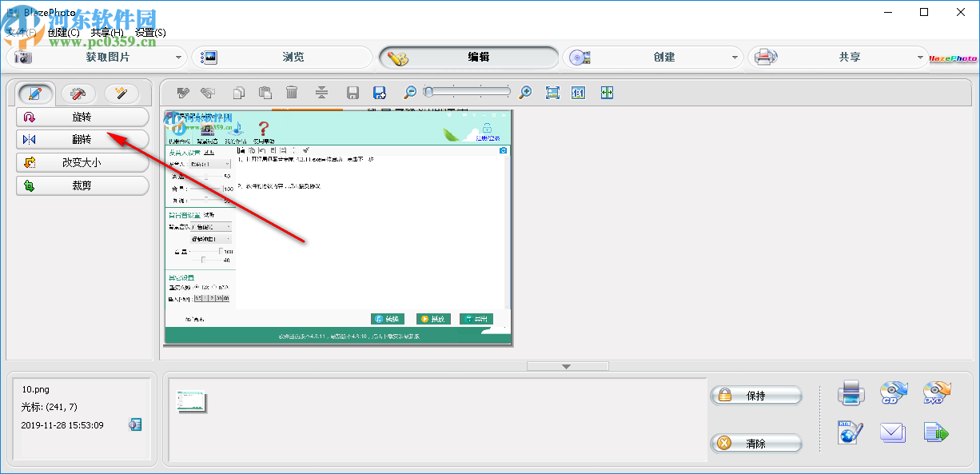View image at 1:1 actual size

click(578, 92)
